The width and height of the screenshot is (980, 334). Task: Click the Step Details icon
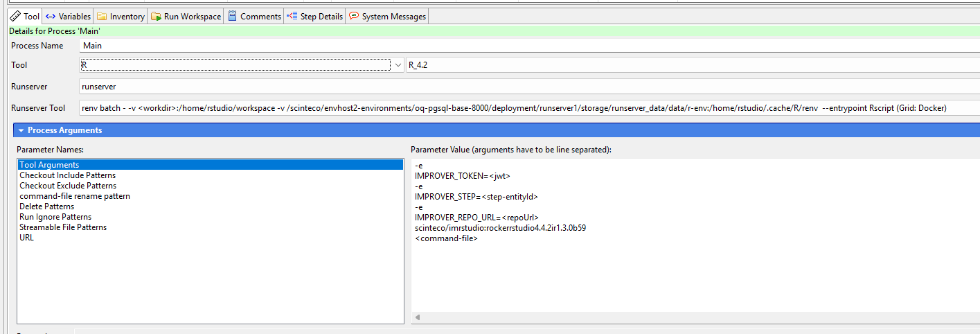click(292, 16)
